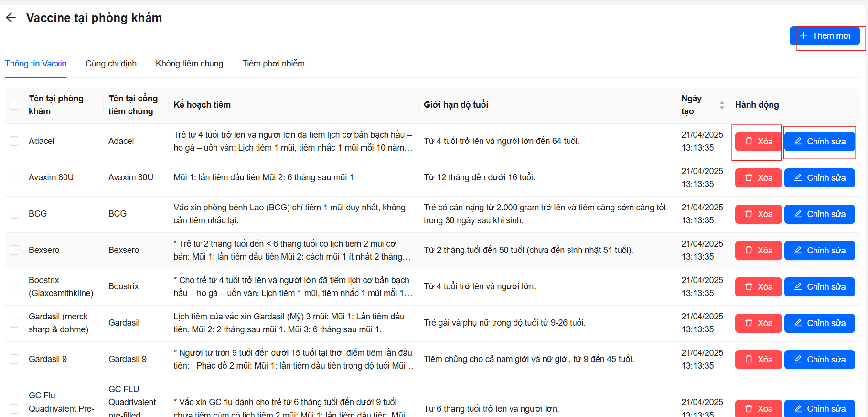The image size is (868, 417).
Task: Click trash icon in the BCG row
Action: click(749, 214)
